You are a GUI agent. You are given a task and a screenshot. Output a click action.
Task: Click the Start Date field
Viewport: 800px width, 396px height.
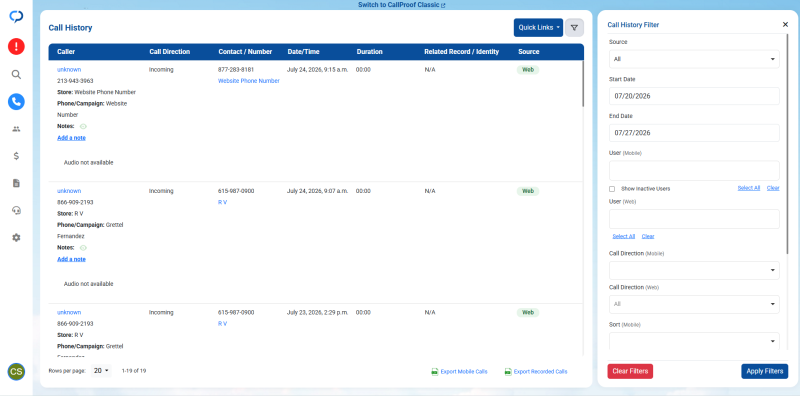coord(694,96)
